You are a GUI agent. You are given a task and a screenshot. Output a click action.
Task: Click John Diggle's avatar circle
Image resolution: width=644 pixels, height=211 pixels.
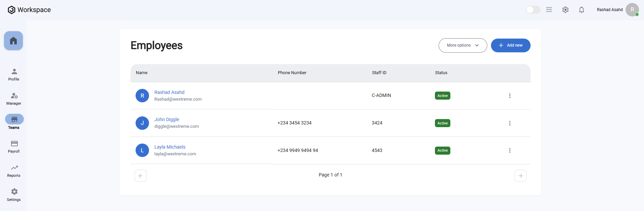[142, 123]
